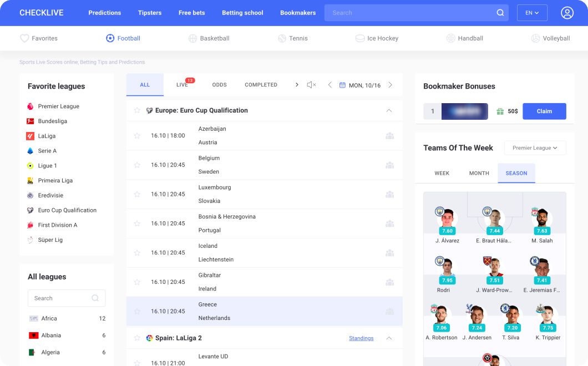Click the All leagues search field
The width and height of the screenshot is (588, 366).
tap(67, 298)
